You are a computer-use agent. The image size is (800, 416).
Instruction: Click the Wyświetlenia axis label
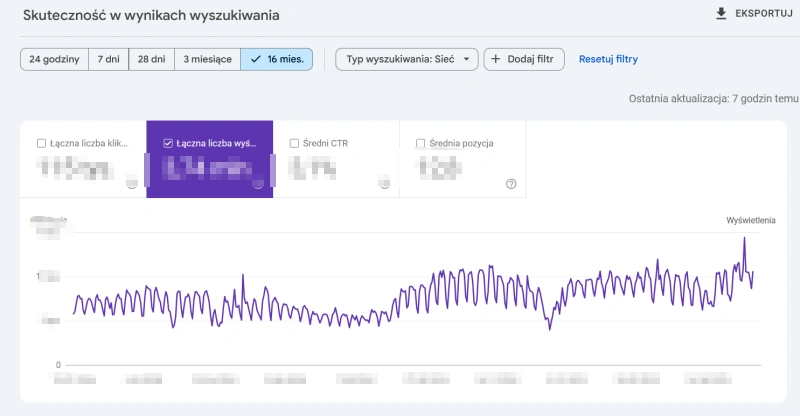(751, 221)
